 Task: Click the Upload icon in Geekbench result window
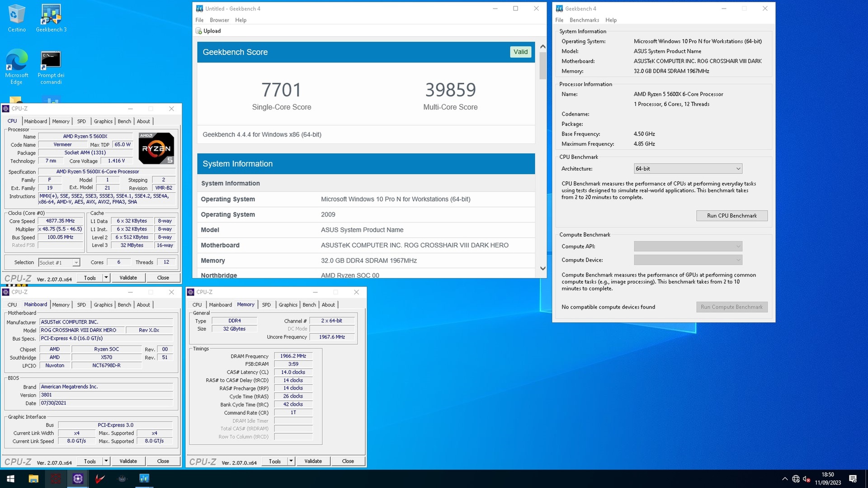tap(199, 31)
